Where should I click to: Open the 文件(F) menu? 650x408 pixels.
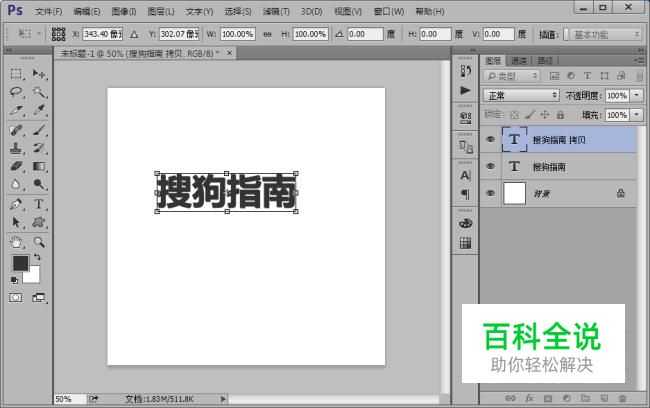pyautogui.click(x=49, y=12)
